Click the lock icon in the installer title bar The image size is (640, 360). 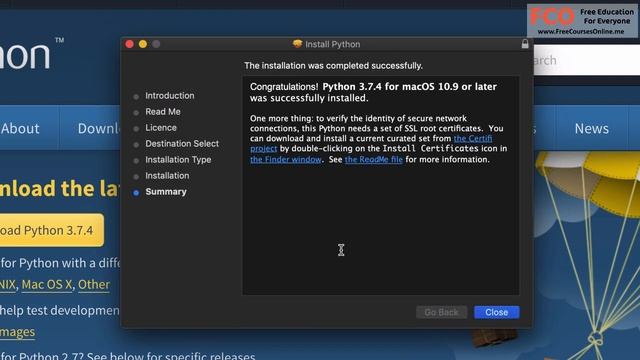point(525,44)
